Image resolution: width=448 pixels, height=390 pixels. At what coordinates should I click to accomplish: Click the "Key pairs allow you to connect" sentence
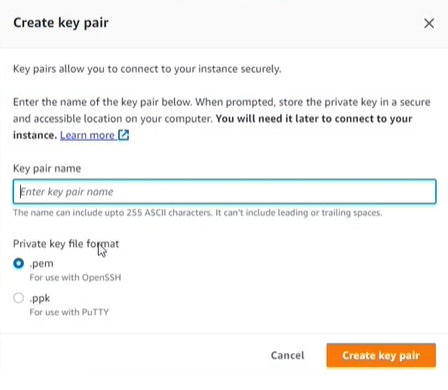pyautogui.click(x=147, y=69)
